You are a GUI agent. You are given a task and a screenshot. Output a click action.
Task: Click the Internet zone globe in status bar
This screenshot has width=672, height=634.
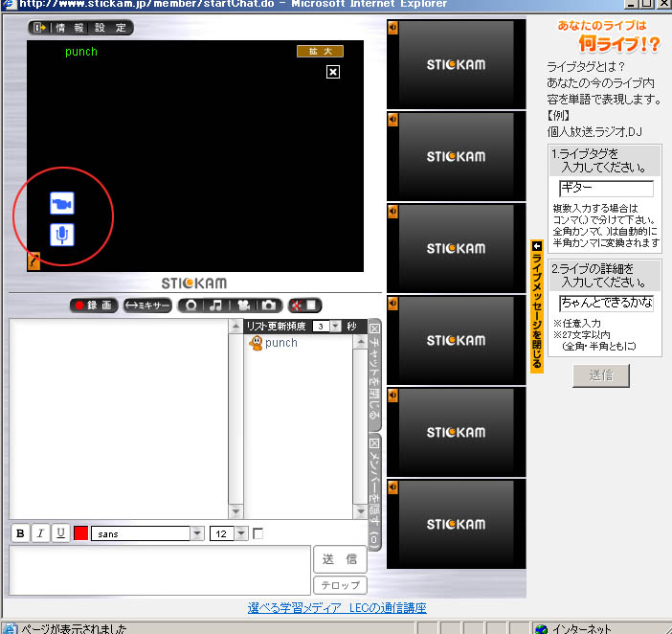[x=541, y=629]
